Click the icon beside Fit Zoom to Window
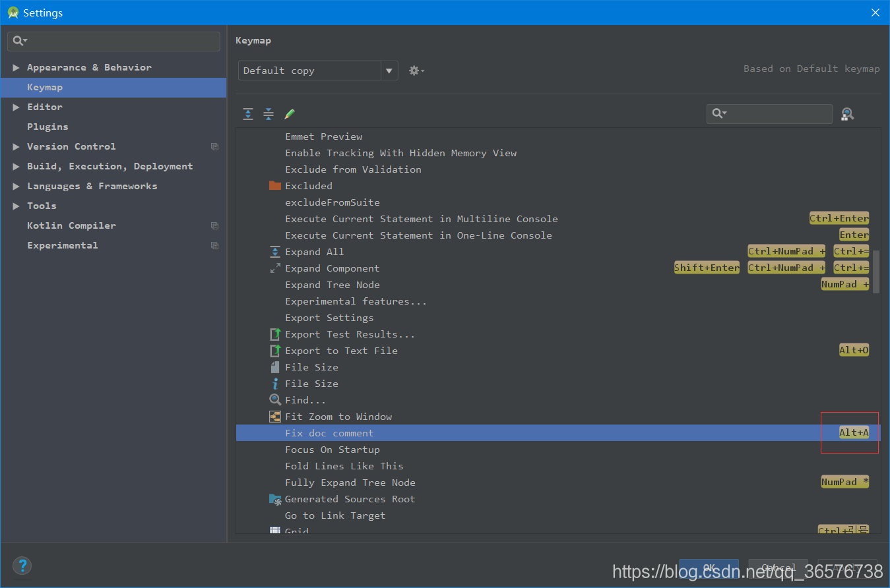The image size is (890, 588). coord(275,417)
